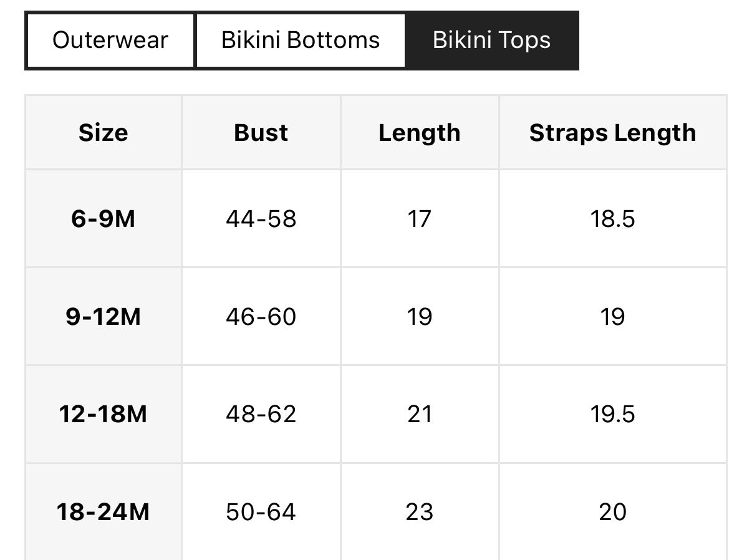Click the 18.5 straps length cell
Image resolution: width=752 pixels, height=560 pixels.
point(612,219)
